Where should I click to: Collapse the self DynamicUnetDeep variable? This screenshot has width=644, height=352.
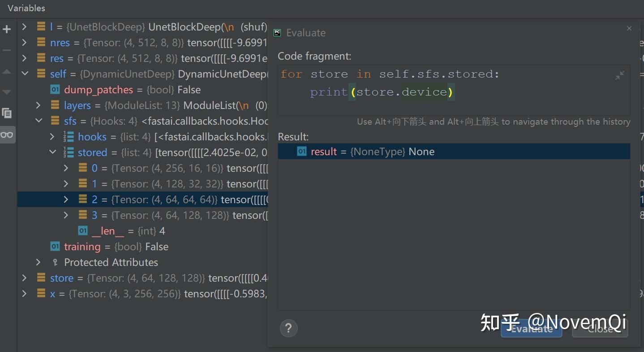point(25,74)
